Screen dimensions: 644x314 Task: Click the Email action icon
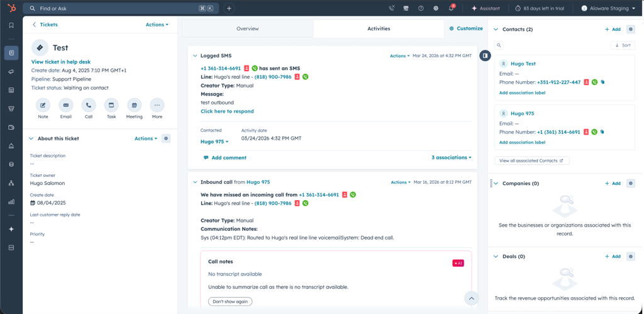point(65,105)
